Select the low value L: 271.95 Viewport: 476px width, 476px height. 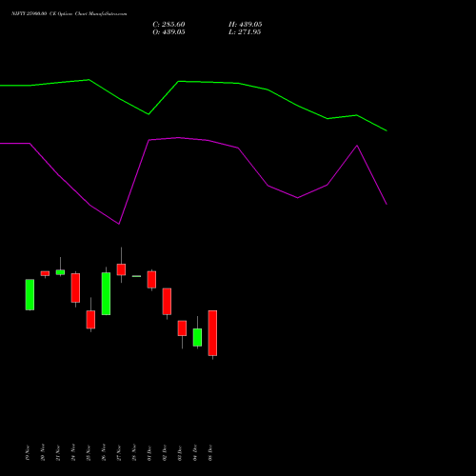(x=245, y=32)
